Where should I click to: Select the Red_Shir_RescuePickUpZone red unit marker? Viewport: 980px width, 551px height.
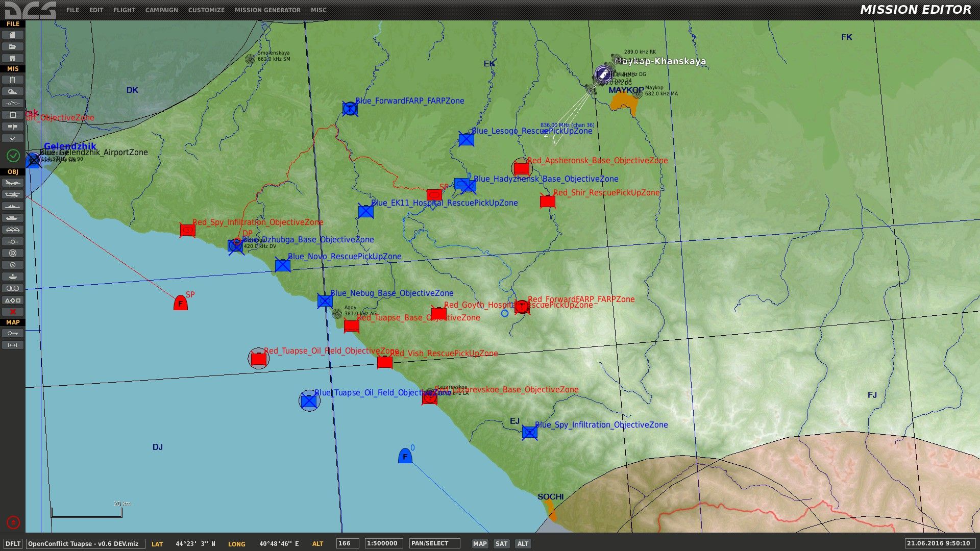548,202
